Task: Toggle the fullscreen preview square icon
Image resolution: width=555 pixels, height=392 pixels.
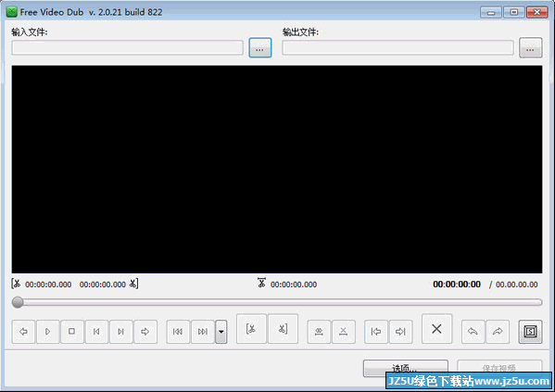Action: (530, 332)
